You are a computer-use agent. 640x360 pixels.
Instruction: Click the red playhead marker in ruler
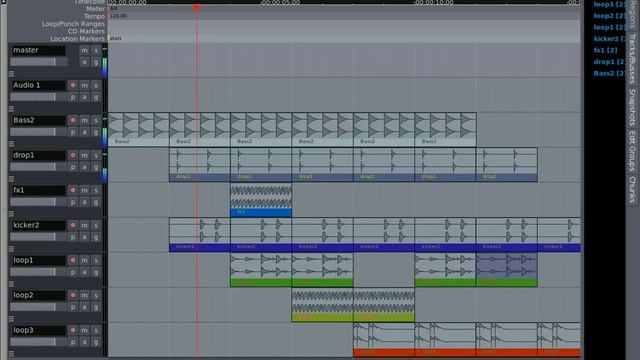pos(197,7)
